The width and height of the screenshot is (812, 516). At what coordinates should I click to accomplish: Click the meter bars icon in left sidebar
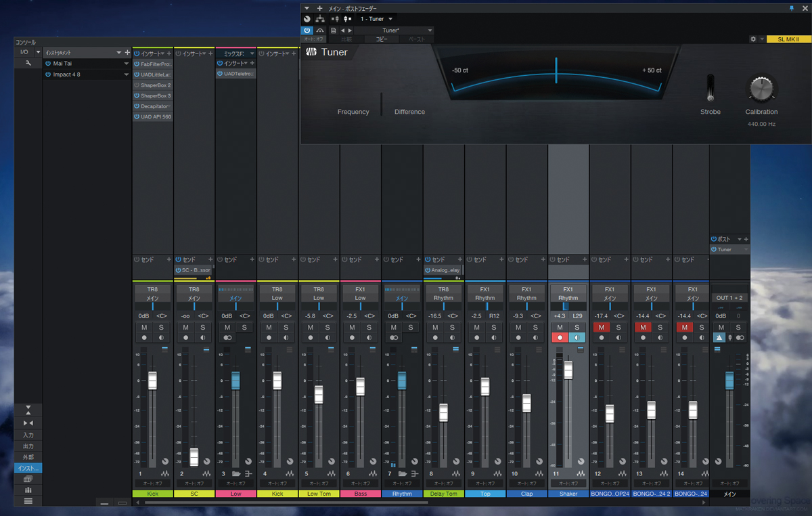[x=28, y=490]
